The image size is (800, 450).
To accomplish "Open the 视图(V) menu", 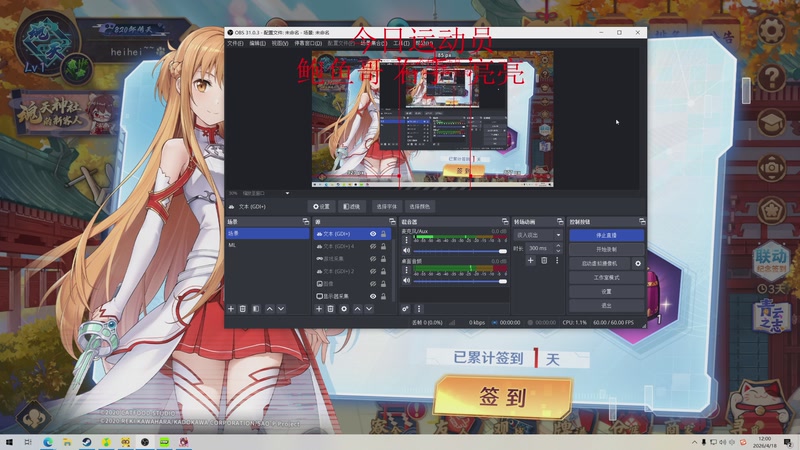I will 280,43.
